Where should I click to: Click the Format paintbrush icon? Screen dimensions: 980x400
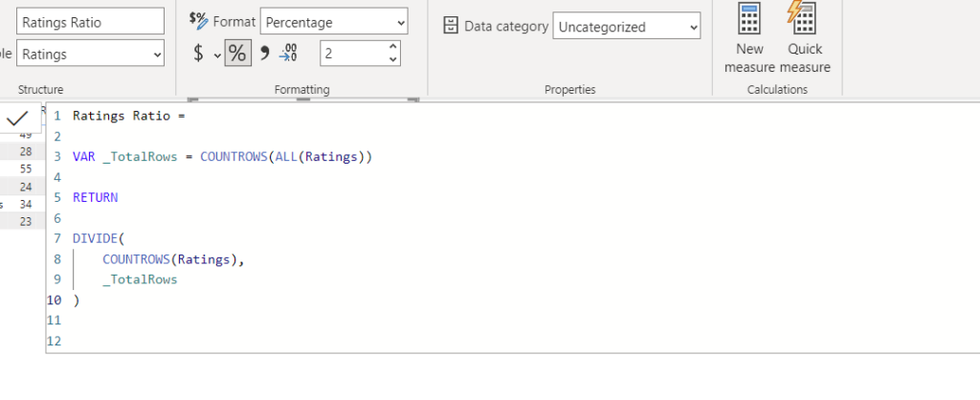click(x=198, y=20)
